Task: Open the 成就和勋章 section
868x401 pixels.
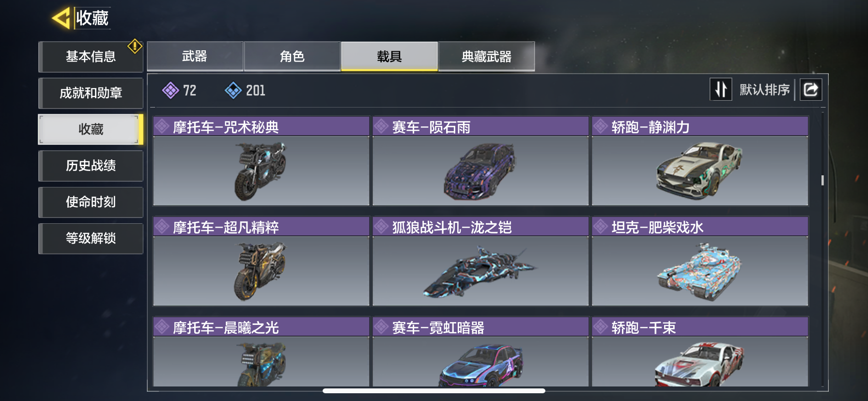Action: click(91, 93)
